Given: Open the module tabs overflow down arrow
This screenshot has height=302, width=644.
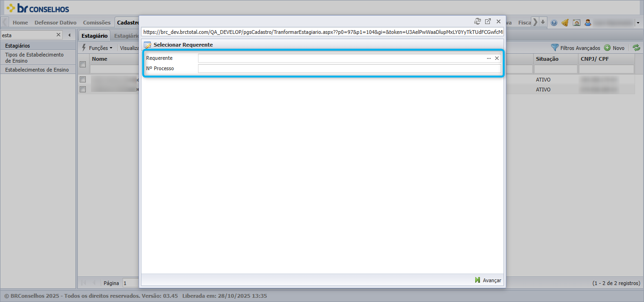Looking at the screenshot, I should pos(543,22).
